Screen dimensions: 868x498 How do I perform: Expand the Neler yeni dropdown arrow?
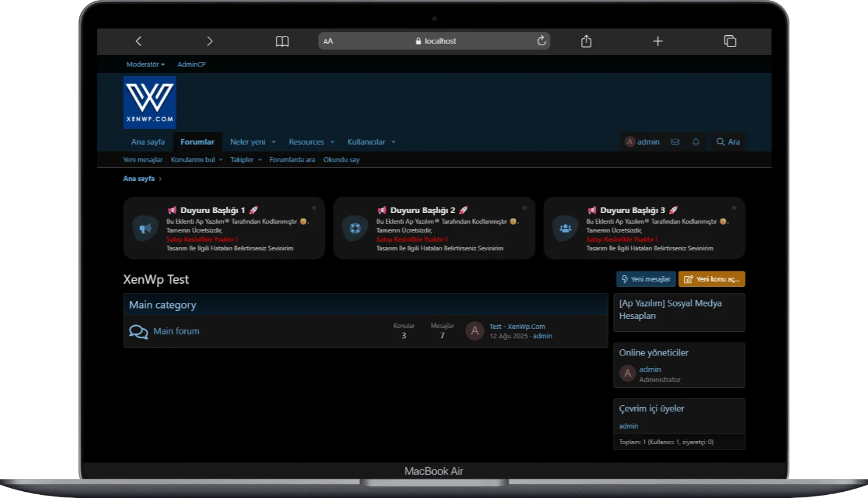point(273,142)
